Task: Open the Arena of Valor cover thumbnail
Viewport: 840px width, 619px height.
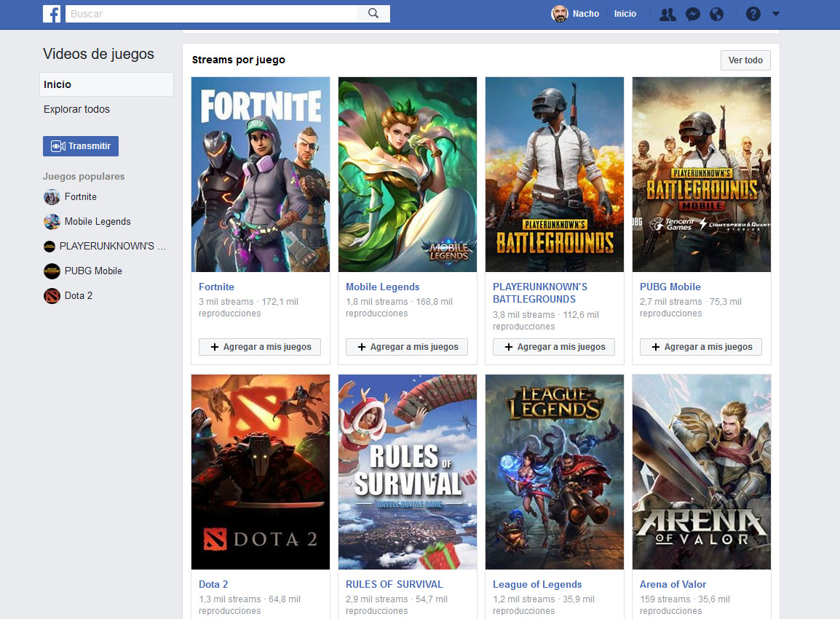Action: pyautogui.click(x=701, y=472)
